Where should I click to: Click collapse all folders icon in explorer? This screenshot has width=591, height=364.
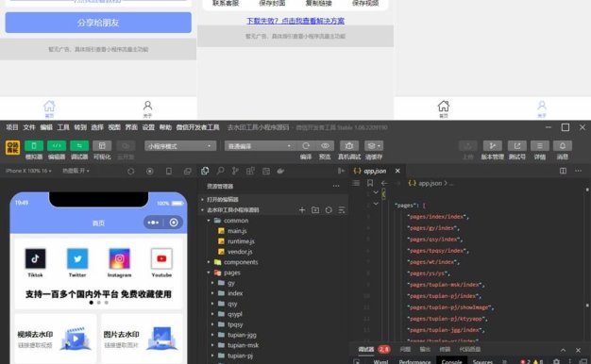[342, 210]
